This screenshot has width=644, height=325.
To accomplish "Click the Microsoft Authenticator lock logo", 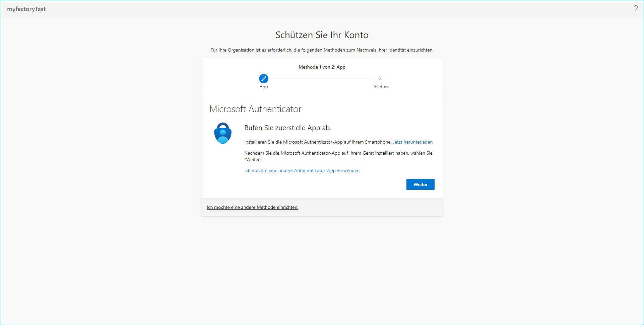I will (223, 133).
